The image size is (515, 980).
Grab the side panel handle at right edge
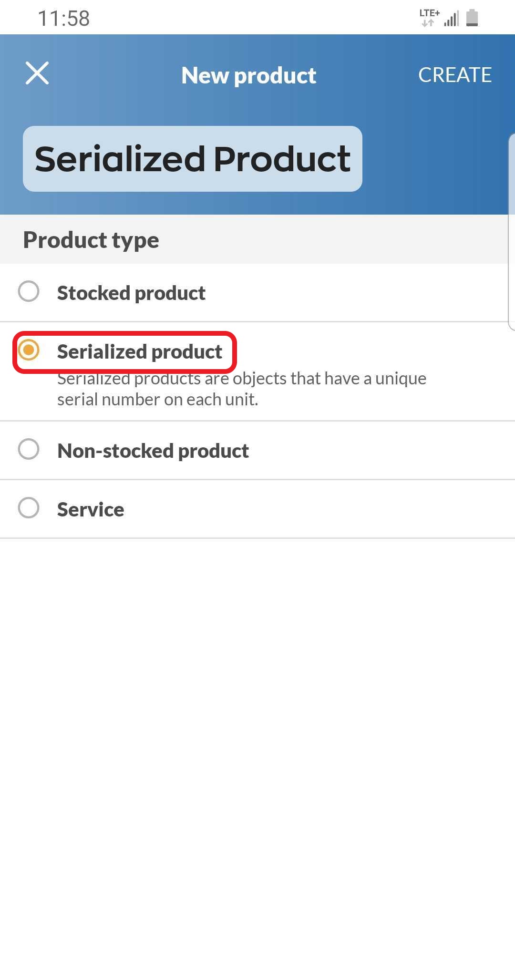pos(512,232)
